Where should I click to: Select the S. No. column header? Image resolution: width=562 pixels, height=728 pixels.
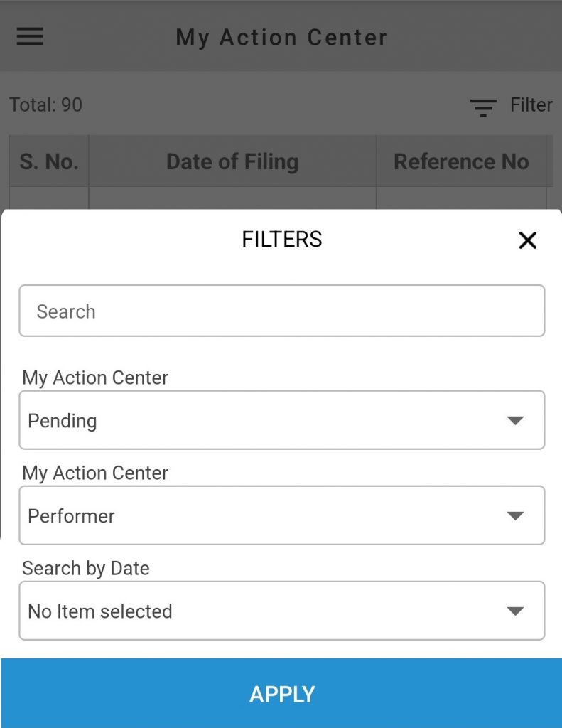49,161
